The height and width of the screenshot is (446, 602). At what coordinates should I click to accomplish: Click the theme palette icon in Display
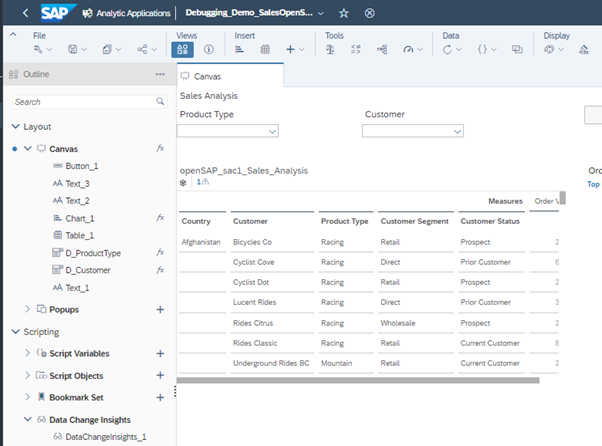pos(549,49)
